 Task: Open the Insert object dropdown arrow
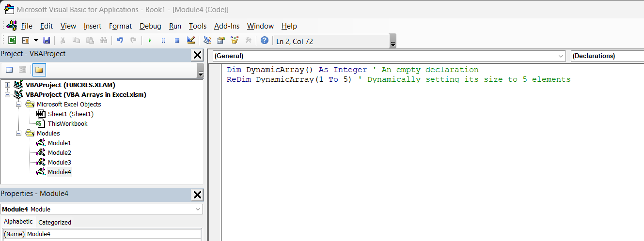tap(35, 41)
